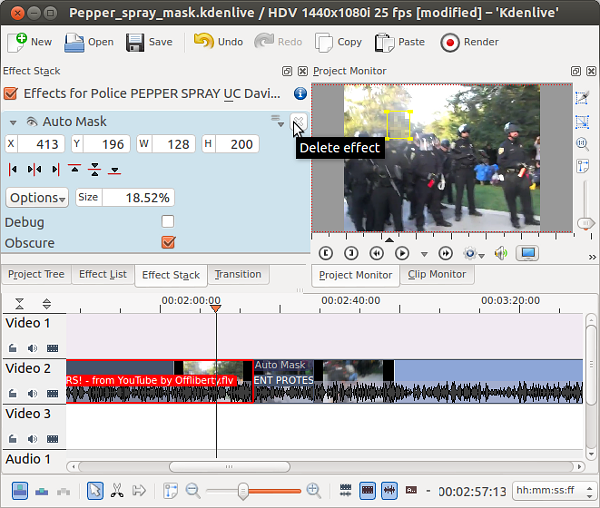Mute the monitor audio speaker icon
This screenshot has width=600, height=508.
(x=500, y=253)
